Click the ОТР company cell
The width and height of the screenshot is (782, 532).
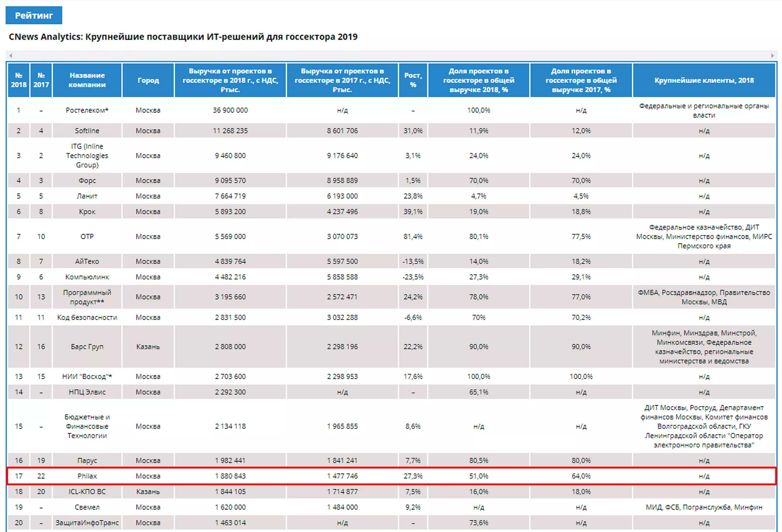pos(87,236)
